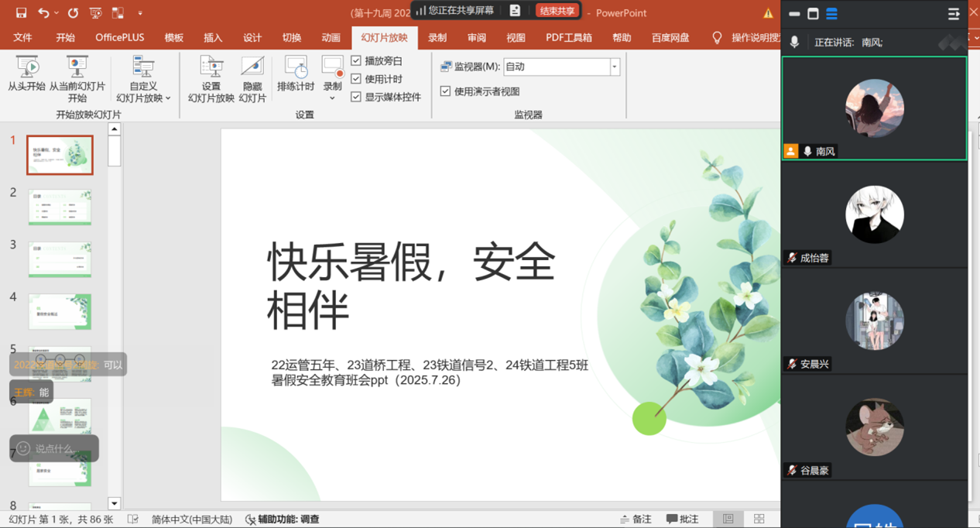Open the 设计 ribbon tab
The width and height of the screenshot is (980, 528).
pyautogui.click(x=252, y=37)
